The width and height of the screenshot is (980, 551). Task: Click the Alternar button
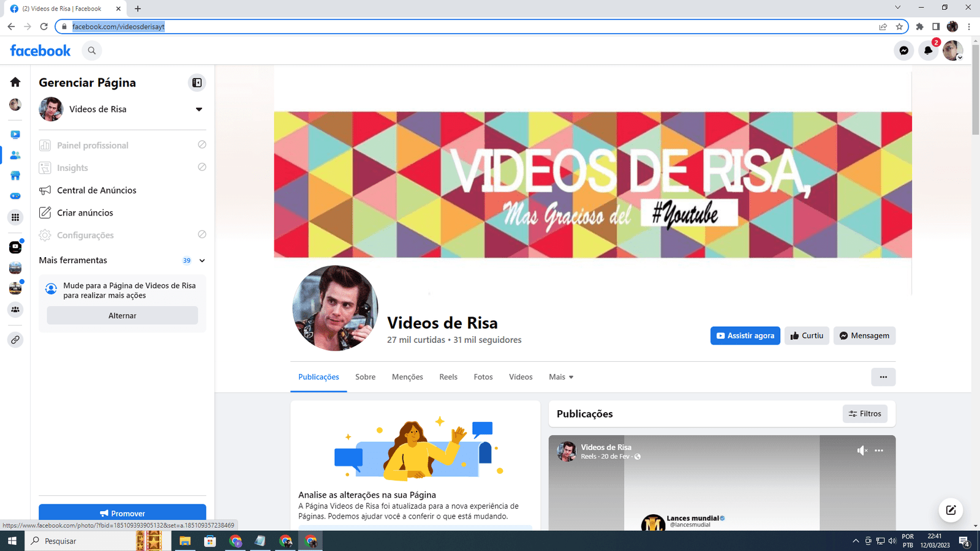(x=123, y=316)
